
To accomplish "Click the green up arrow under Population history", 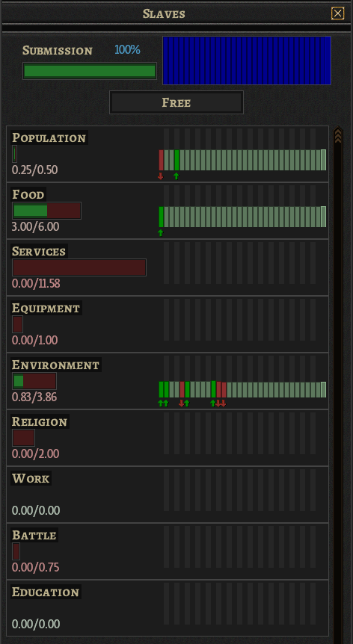I will click(176, 176).
